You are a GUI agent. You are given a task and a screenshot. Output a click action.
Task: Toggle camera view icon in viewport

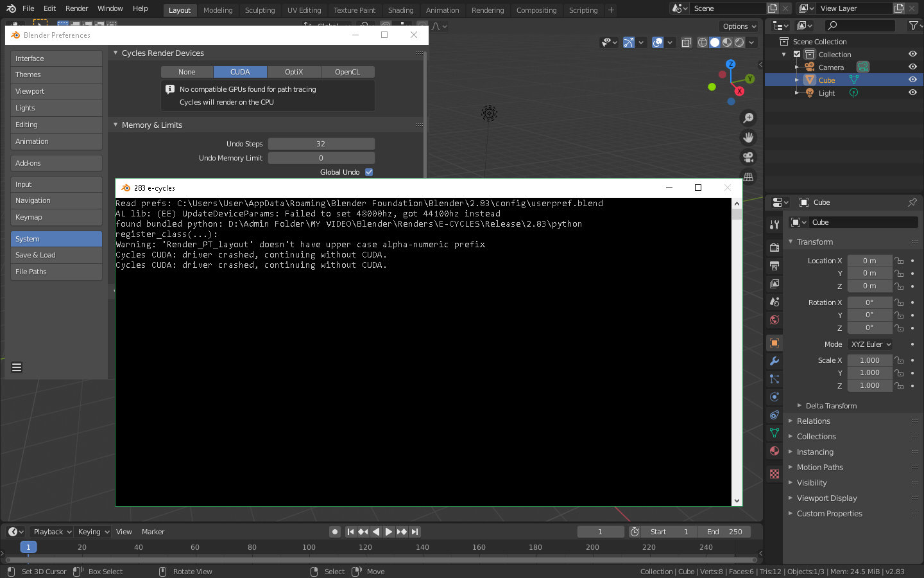click(748, 157)
